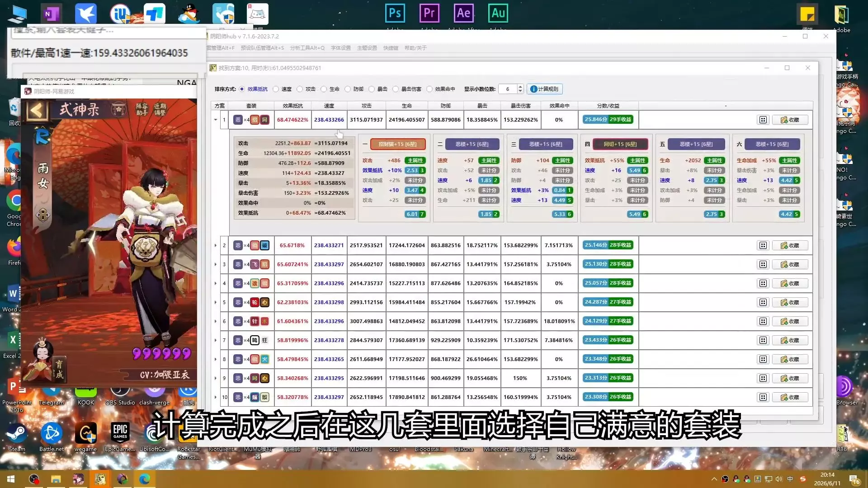868x488 pixels.
Task: Open the QQ penguin desktop icon
Action: pos(189,14)
